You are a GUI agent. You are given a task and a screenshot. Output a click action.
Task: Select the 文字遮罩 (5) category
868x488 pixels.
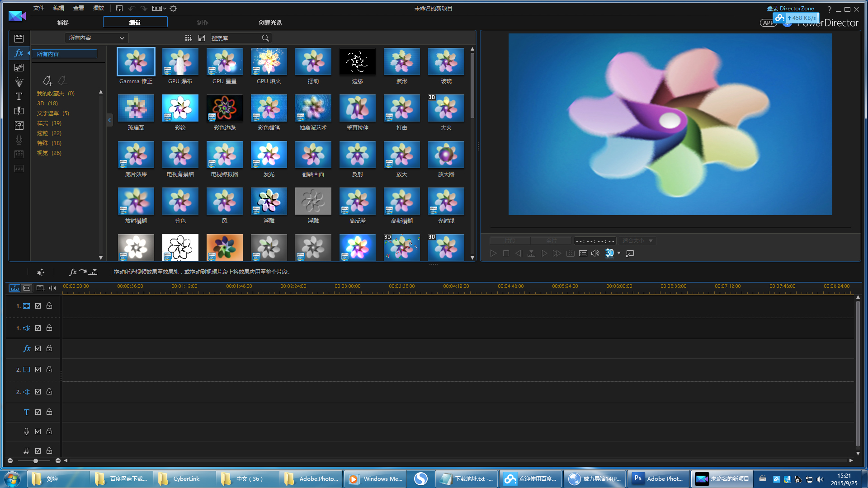53,113
